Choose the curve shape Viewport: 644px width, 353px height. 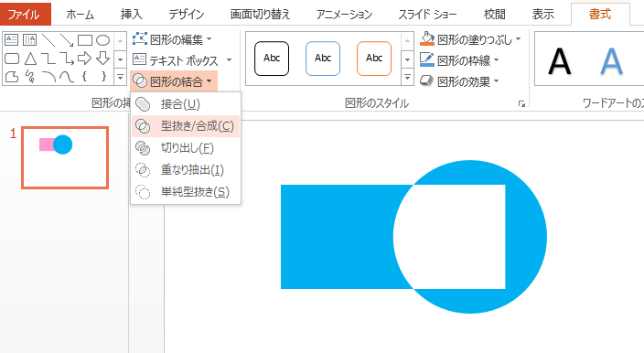coord(67,77)
